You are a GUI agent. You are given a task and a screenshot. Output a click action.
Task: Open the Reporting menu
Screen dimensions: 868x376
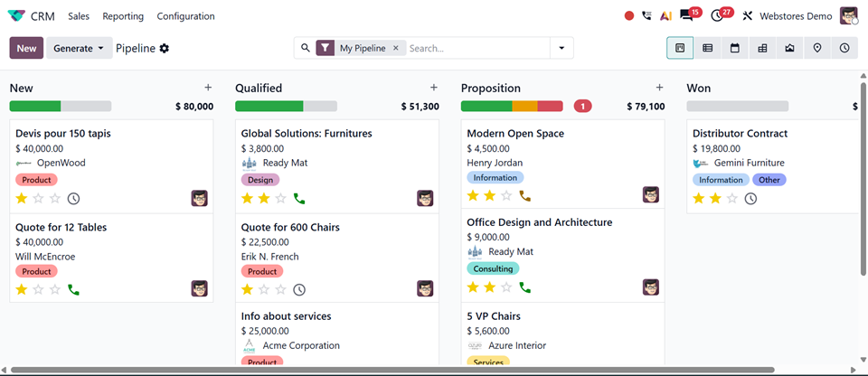click(x=123, y=16)
